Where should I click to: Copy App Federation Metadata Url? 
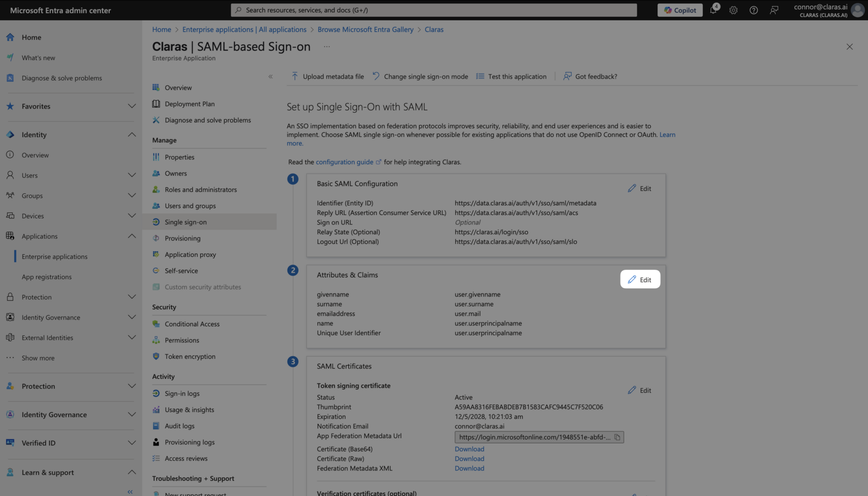pos(617,437)
